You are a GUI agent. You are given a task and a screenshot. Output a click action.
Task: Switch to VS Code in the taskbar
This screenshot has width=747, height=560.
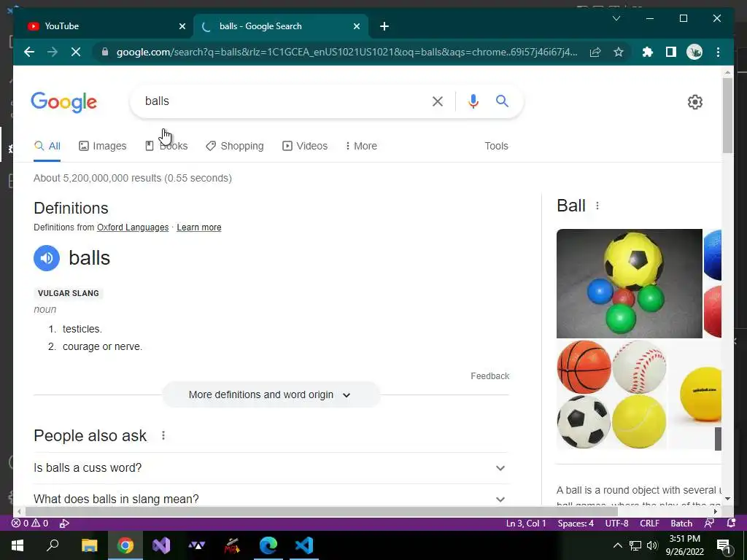tap(304, 545)
